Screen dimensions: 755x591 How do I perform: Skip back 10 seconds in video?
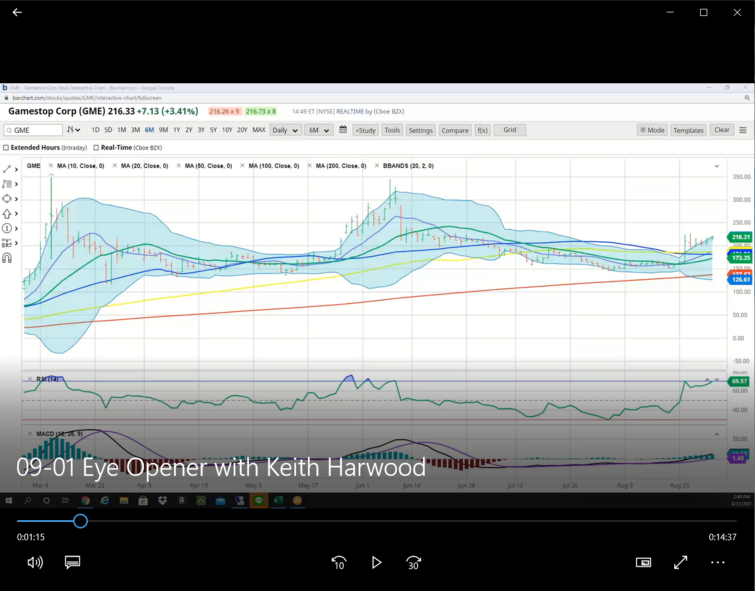339,563
